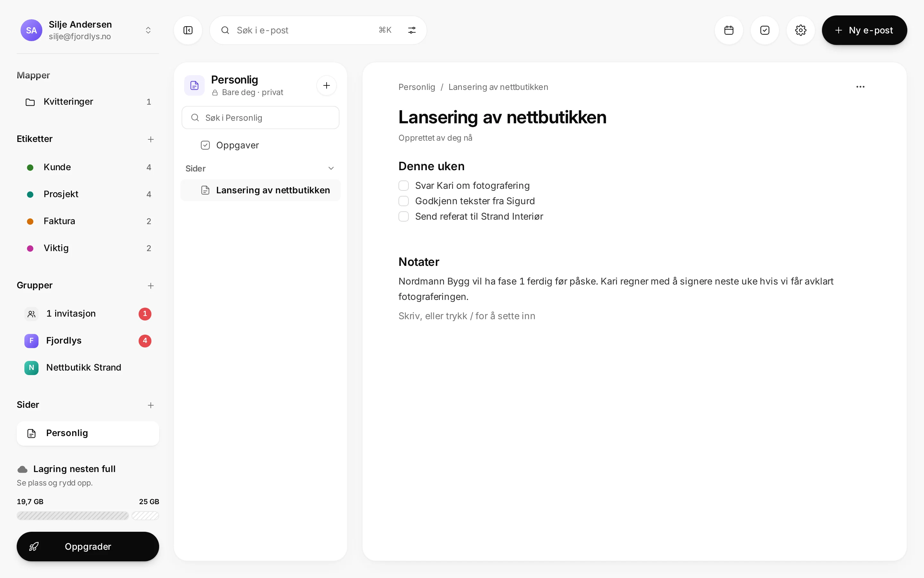Screen dimensions: 924x578
Task: Open the 1 invitasjon group entry
Action: (x=88, y=314)
